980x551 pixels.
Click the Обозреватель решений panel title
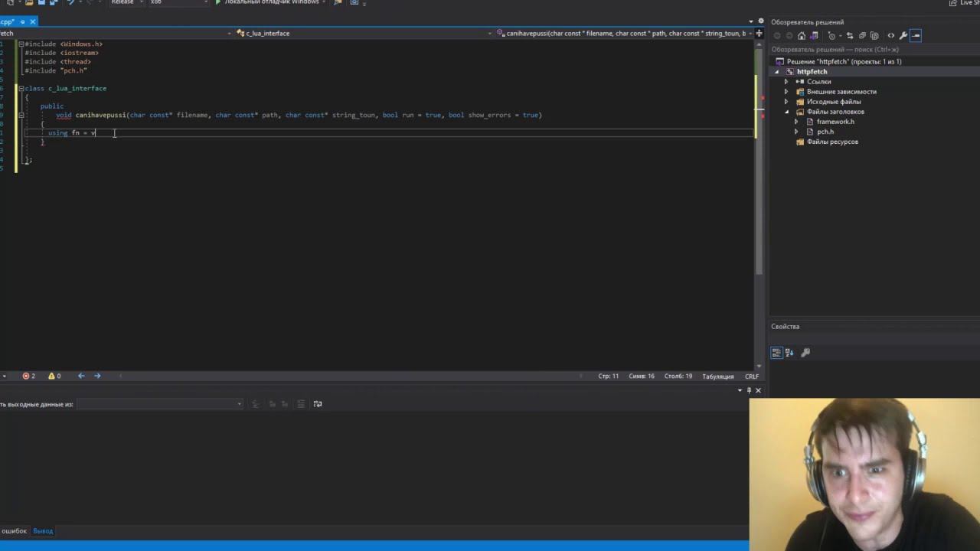[807, 22]
